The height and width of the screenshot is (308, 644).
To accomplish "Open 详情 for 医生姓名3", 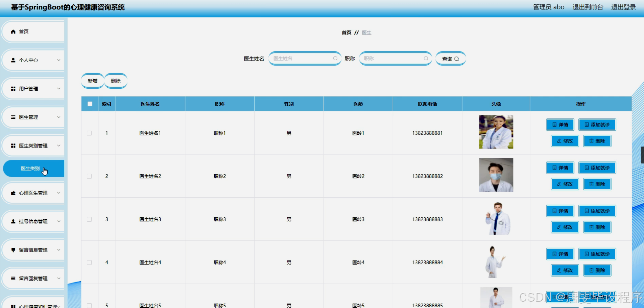I will pyautogui.click(x=560, y=211).
